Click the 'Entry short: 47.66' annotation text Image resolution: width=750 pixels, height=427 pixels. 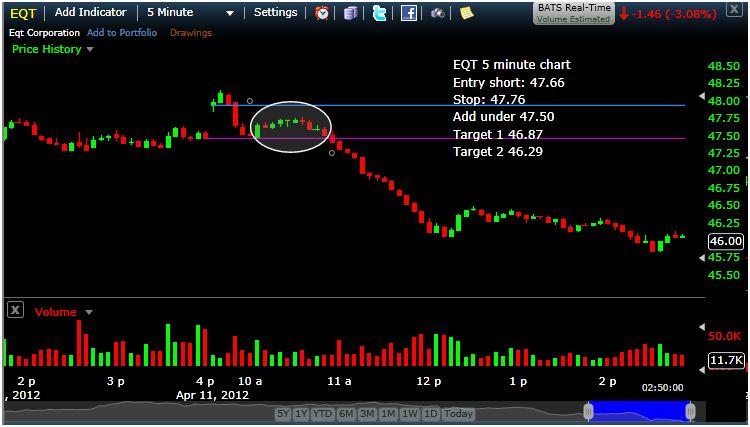(509, 83)
